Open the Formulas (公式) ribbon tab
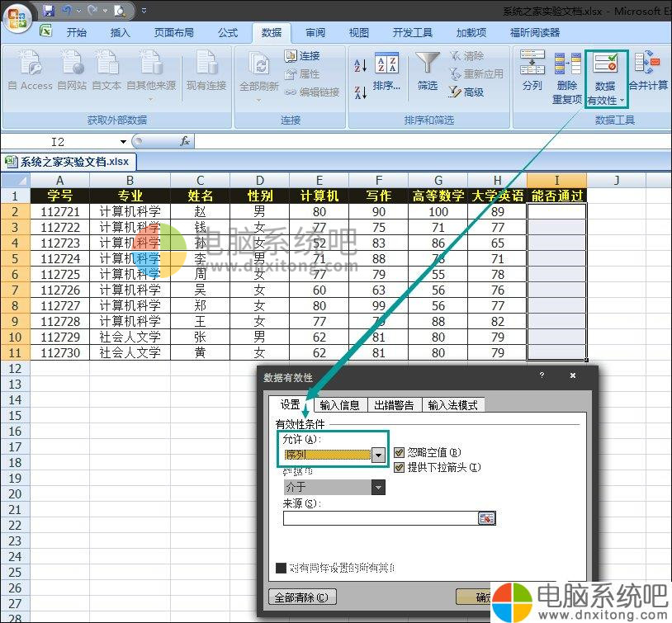The height and width of the screenshot is (623, 672). pos(228,33)
